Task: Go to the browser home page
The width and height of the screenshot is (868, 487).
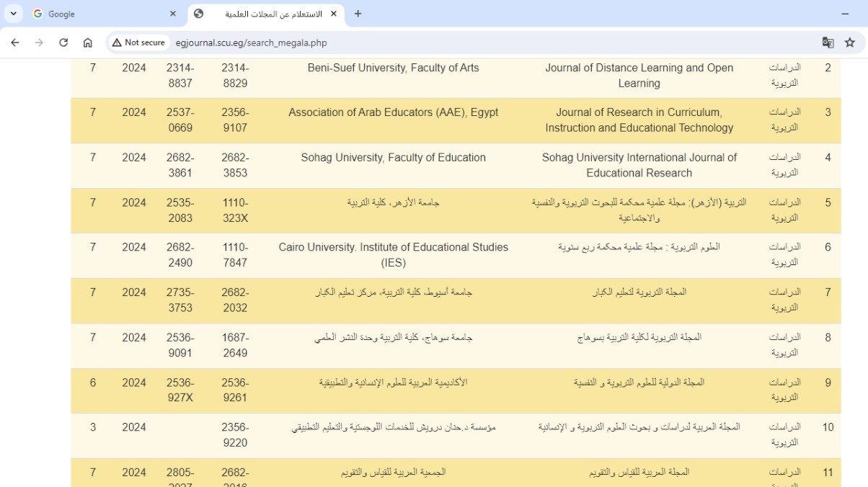Action: pyautogui.click(x=88, y=43)
